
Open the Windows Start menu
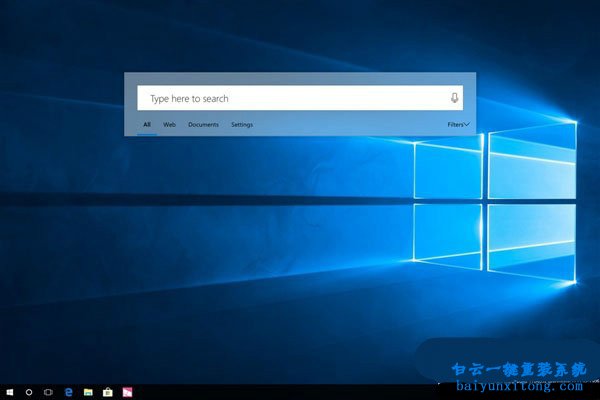(x=10, y=392)
